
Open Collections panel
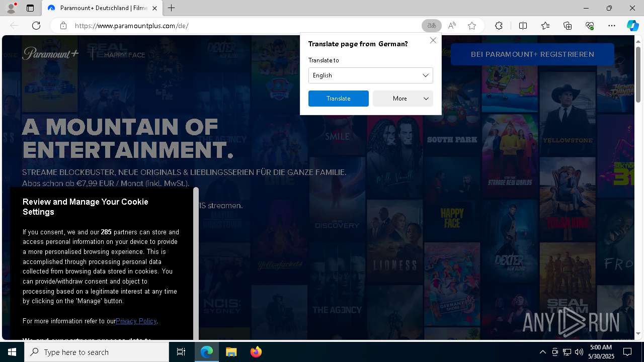(568, 26)
